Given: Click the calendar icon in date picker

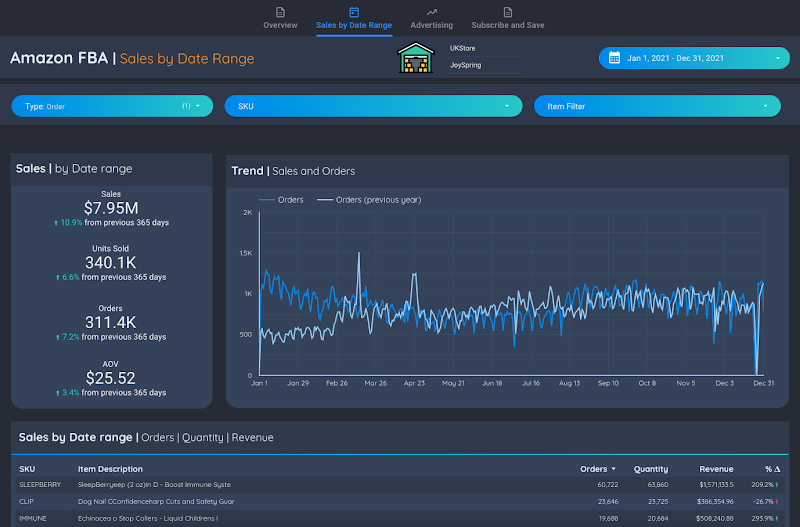Looking at the screenshot, I should pos(614,58).
